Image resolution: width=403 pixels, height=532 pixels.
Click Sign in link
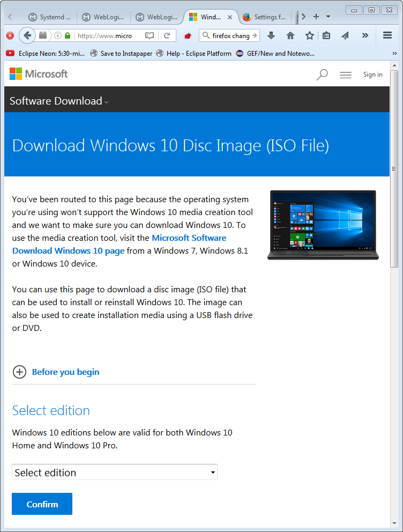point(372,75)
